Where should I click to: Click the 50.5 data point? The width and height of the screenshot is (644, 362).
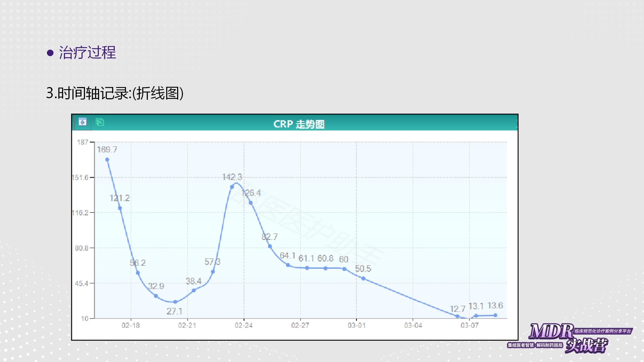tap(363, 278)
